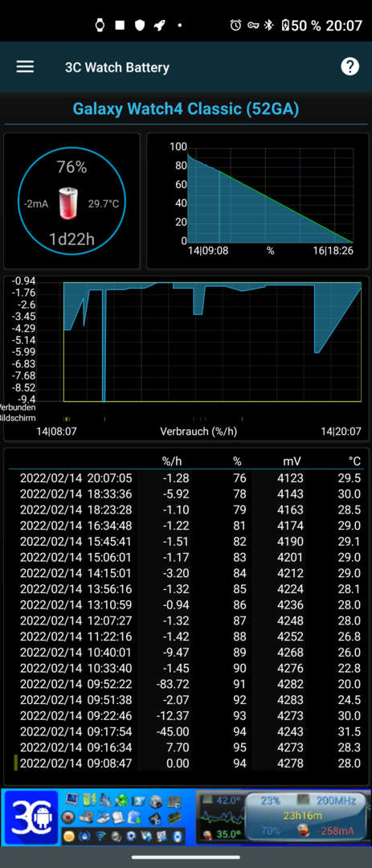Viewport: 372px width, 868px height.
Task: Tap the VPN key status icon
Action: [253, 25]
